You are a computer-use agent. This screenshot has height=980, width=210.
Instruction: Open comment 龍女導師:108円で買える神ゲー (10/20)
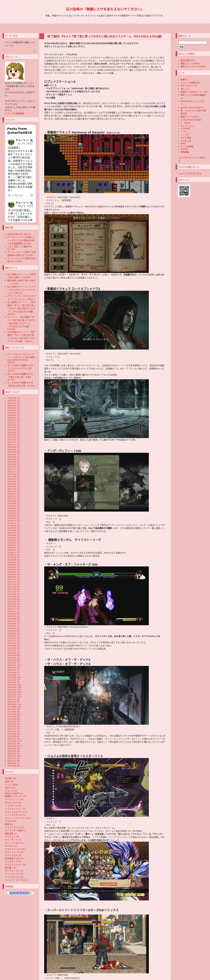(x=21, y=282)
